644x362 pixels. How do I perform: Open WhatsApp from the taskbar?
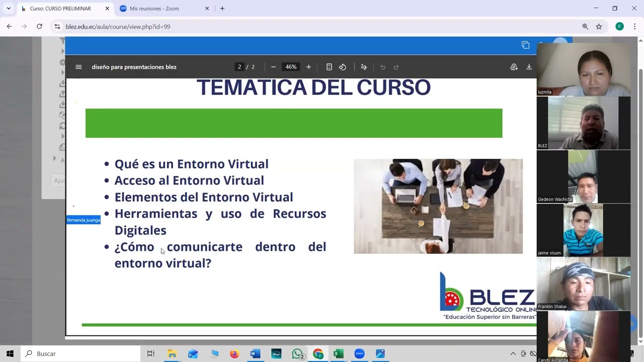coord(297,353)
